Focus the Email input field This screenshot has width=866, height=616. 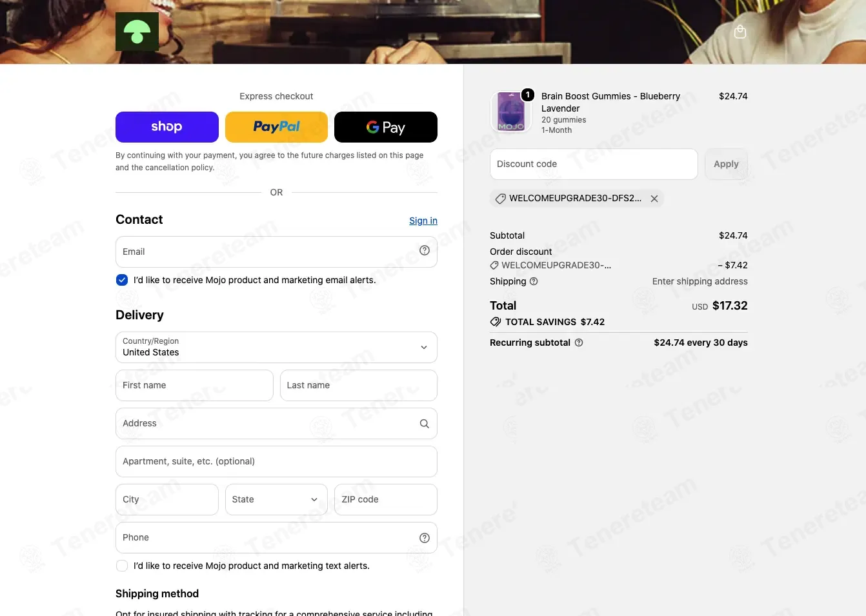click(276, 252)
